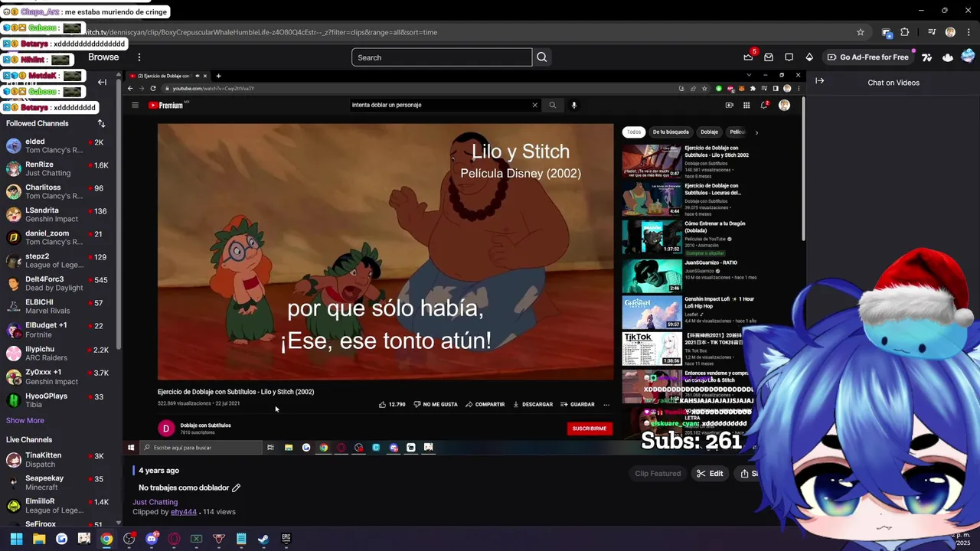
Task: Select the Todos filter chip
Action: pyautogui.click(x=634, y=132)
